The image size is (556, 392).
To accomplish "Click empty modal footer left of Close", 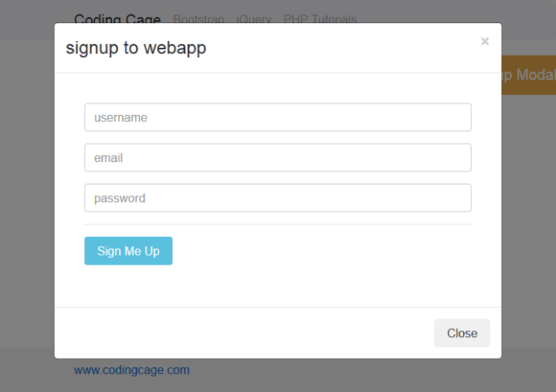I will (x=232, y=333).
